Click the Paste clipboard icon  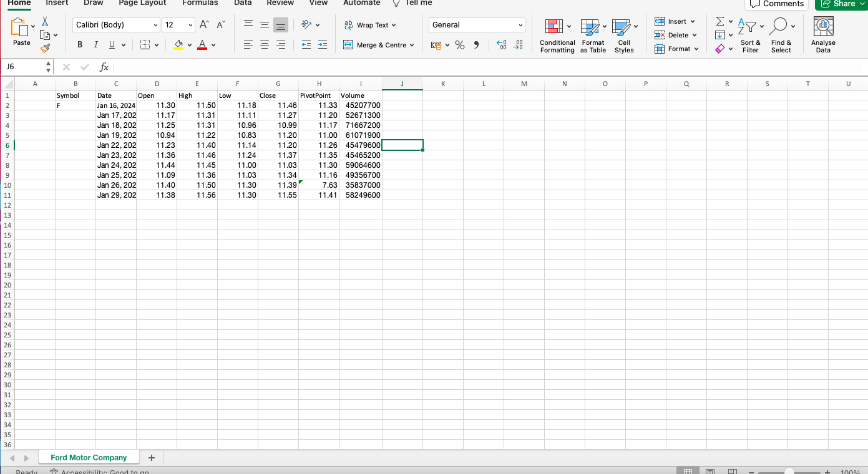pyautogui.click(x=19, y=27)
